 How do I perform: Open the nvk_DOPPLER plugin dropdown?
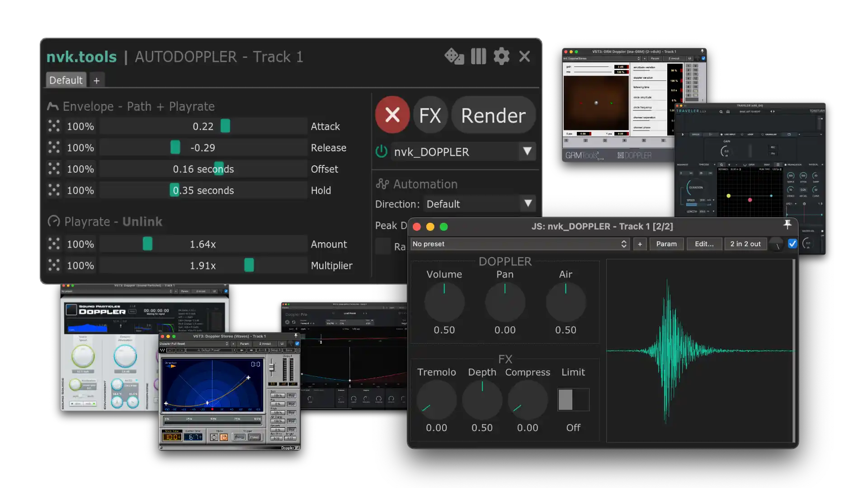click(527, 152)
